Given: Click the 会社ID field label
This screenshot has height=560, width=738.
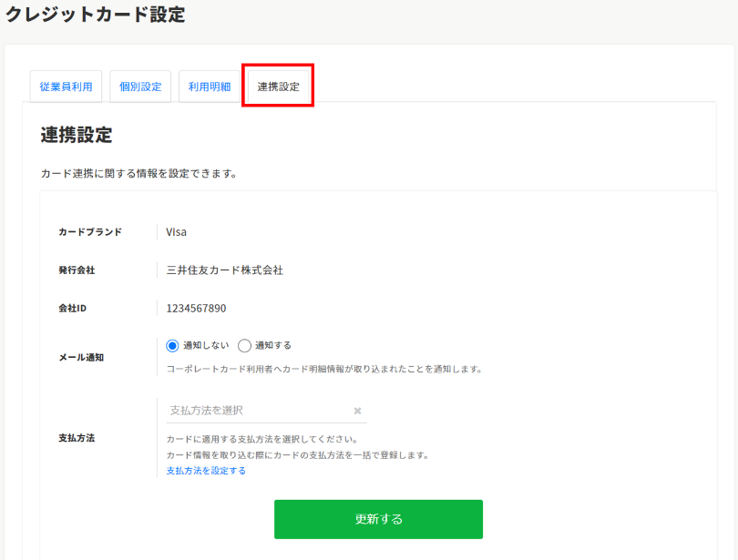Looking at the screenshot, I should tap(73, 309).
